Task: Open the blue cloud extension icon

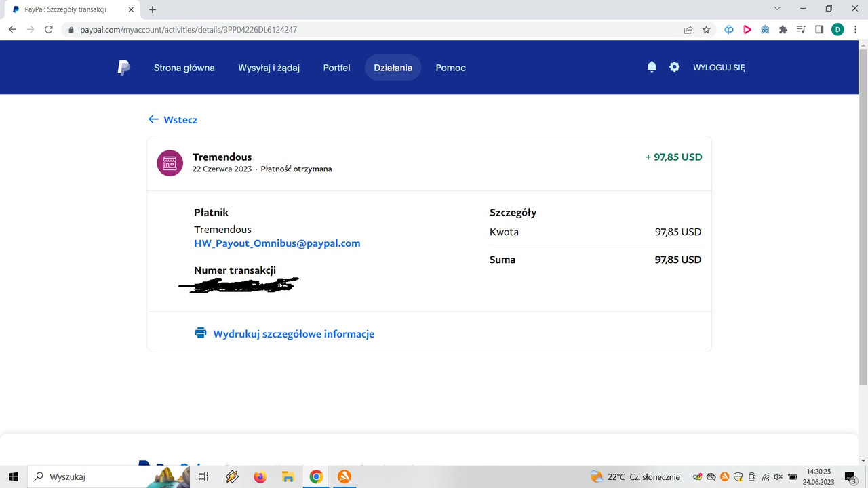Action: 729,30
